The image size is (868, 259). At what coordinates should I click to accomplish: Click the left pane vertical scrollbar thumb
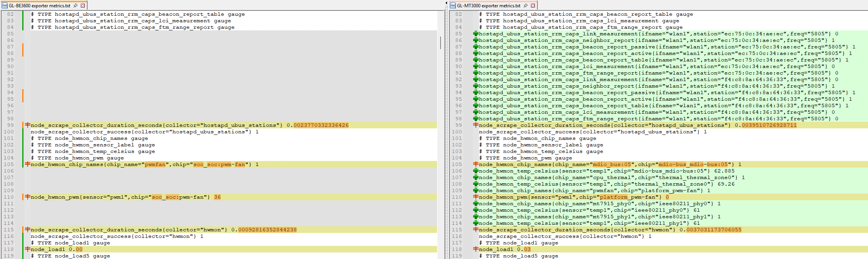click(x=441, y=42)
